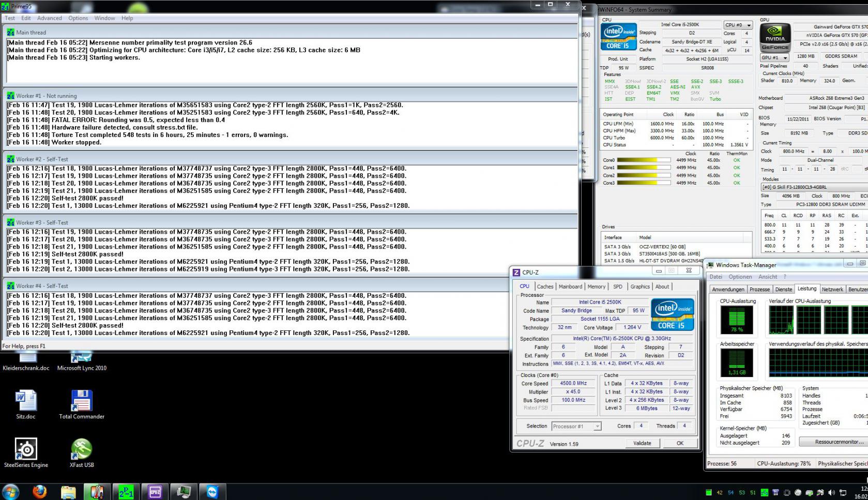Launch Total Commander from the desktop
This screenshot has height=500, width=868.
coord(82,405)
